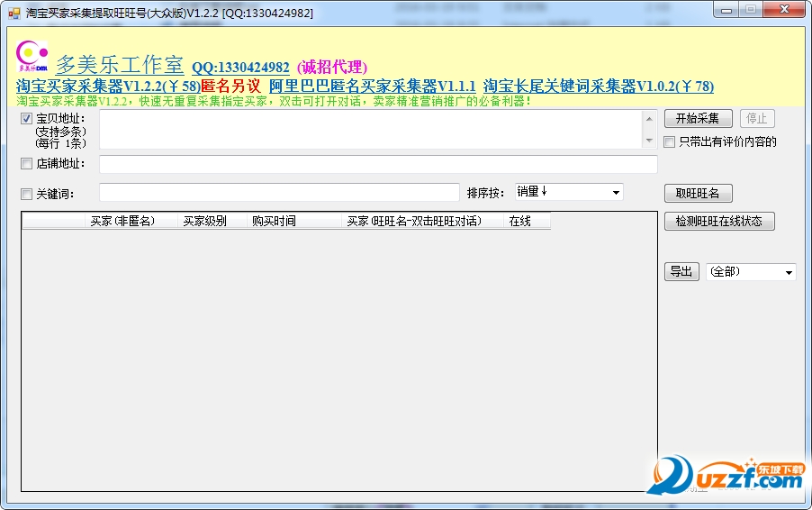
Task: Click the 多美乐 studio logo icon
Action: 32,56
